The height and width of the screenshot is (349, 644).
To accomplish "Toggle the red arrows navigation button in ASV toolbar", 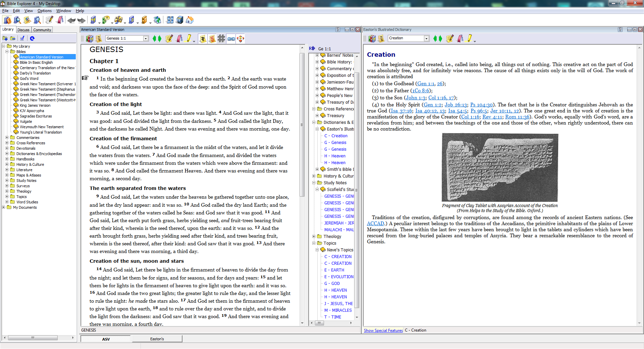I will coord(240,39).
